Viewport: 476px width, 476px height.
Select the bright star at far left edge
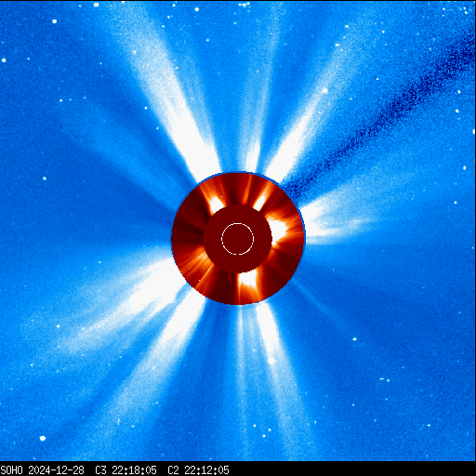4,60
